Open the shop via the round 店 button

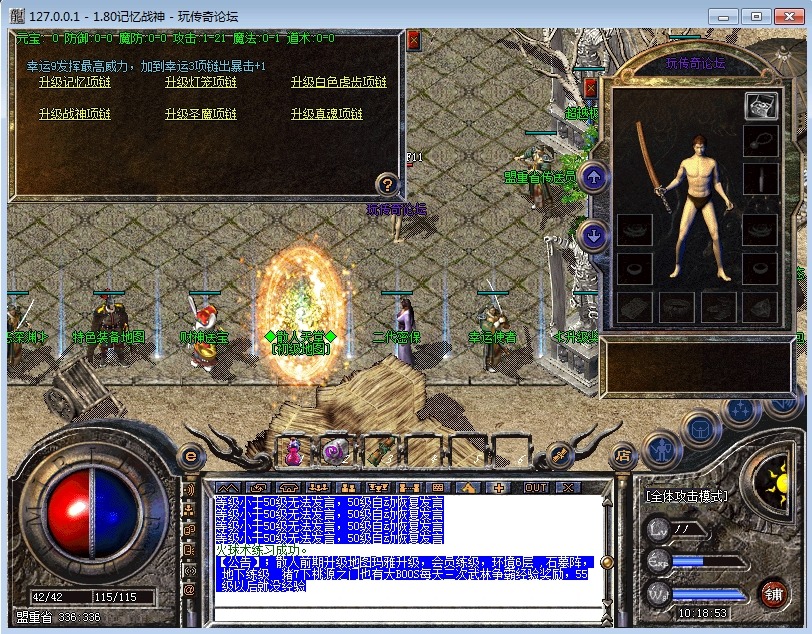623,456
